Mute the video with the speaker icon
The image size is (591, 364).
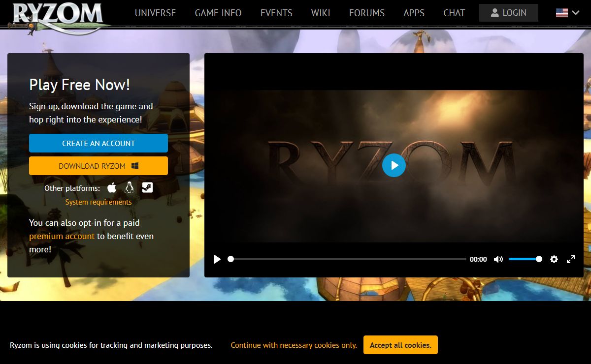pyautogui.click(x=498, y=259)
